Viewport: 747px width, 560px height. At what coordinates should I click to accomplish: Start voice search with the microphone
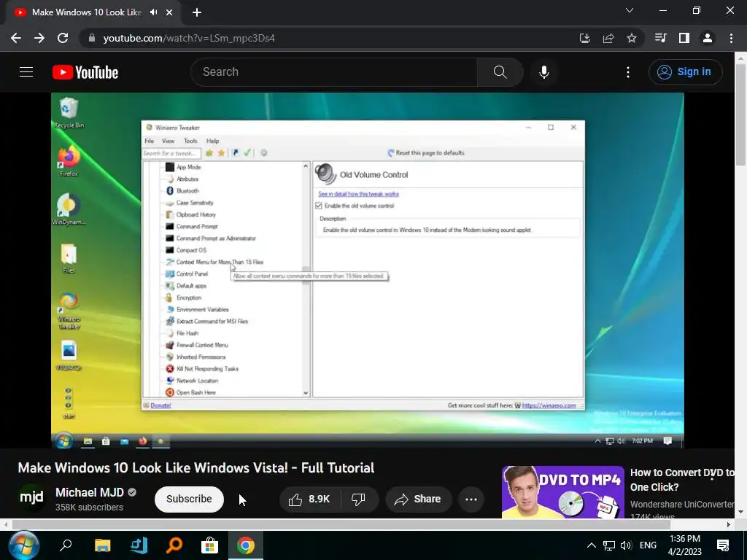coord(544,72)
